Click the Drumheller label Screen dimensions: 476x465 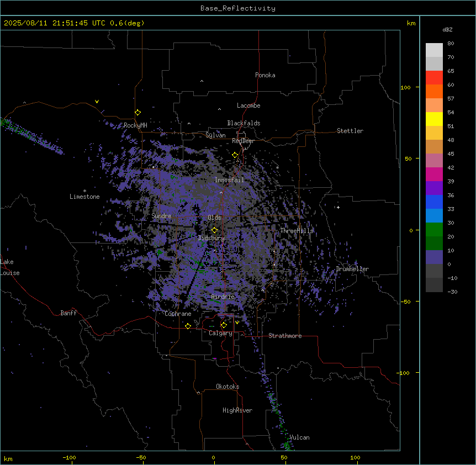click(352, 269)
